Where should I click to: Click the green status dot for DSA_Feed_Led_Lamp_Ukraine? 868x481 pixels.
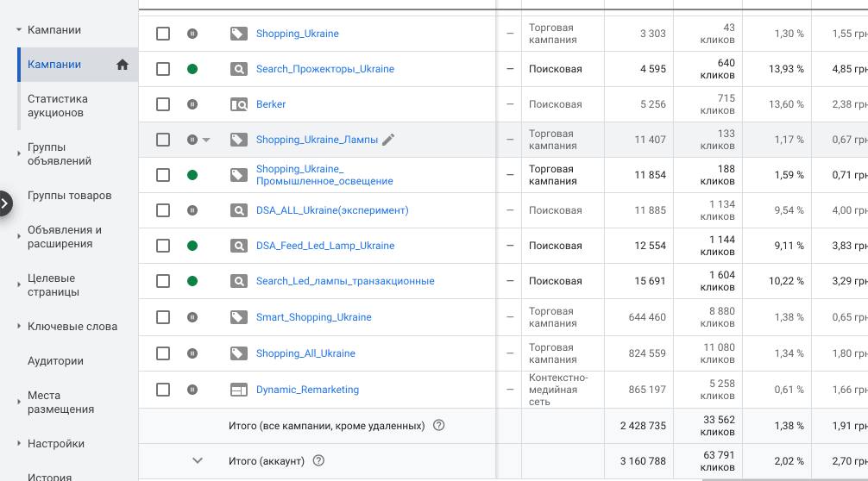pos(192,246)
